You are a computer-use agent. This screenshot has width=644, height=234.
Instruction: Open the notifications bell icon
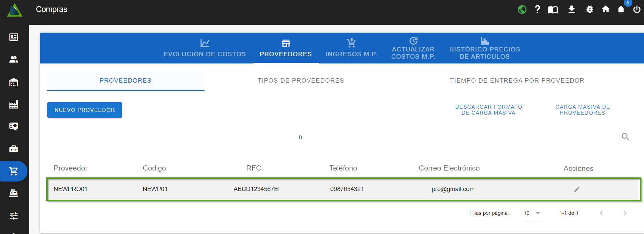(x=621, y=10)
